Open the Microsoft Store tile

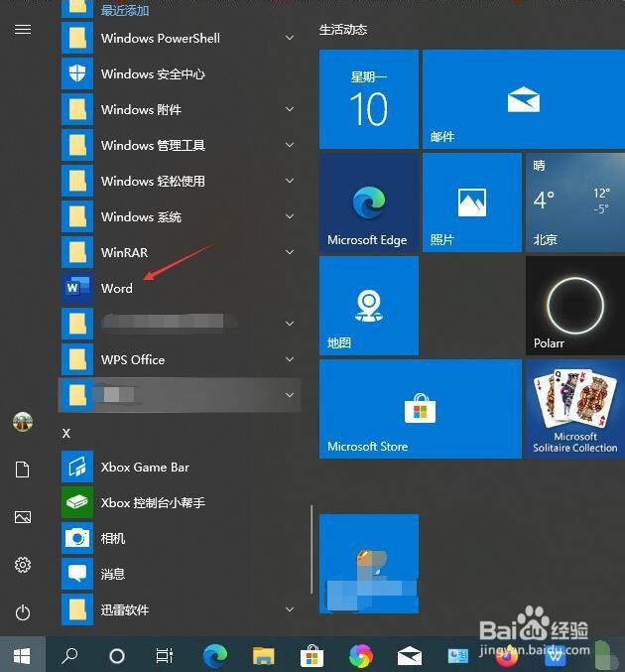421,409
